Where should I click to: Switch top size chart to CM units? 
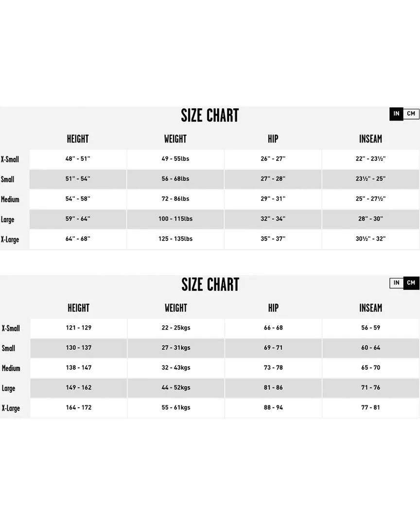tap(411, 114)
